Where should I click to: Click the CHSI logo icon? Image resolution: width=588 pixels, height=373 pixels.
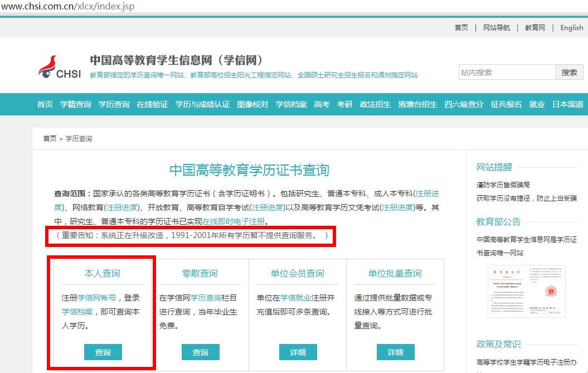click(60, 67)
